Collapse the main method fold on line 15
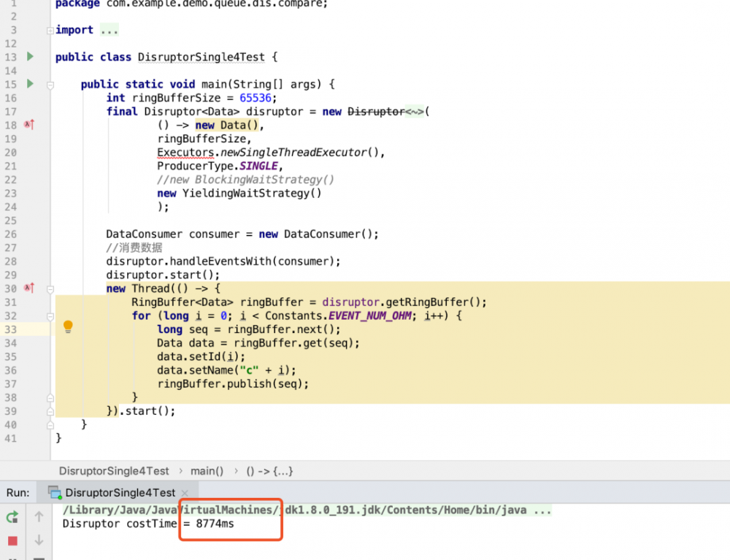The height and width of the screenshot is (560, 730). coord(50,85)
